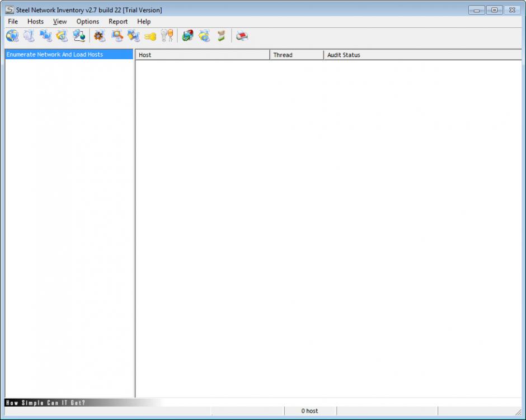Click the printer toolbar icon
Screen dimensions: 526x420
click(x=242, y=36)
